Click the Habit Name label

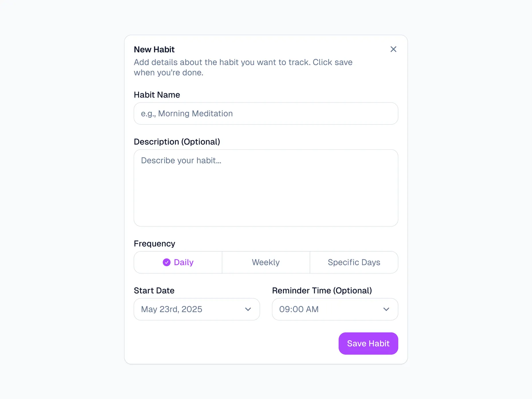click(157, 95)
